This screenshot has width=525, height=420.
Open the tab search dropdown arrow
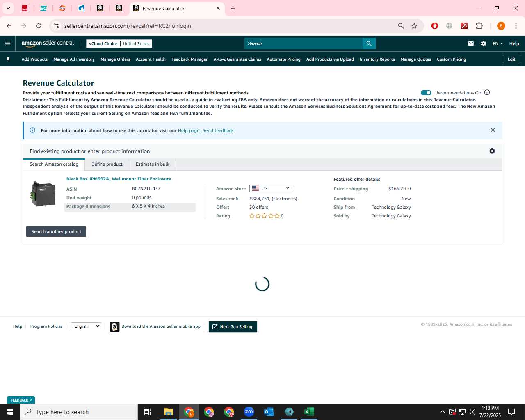[x=8, y=8]
